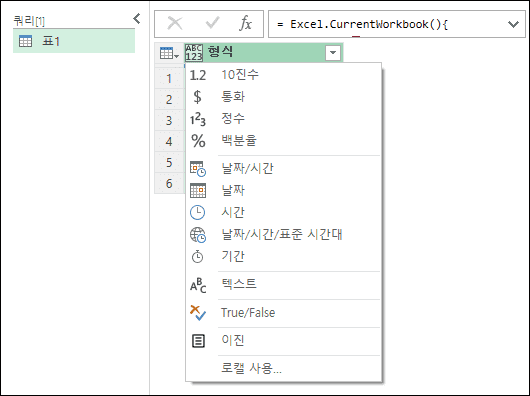Click the 기간 stopwatch icon
The height and width of the screenshot is (396, 530).
(x=197, y=257)
